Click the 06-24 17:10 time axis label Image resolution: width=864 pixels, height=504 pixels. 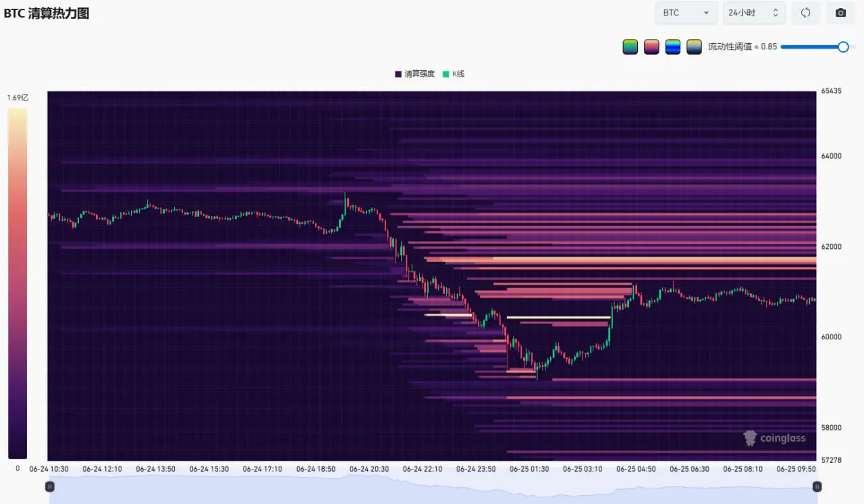263,469
